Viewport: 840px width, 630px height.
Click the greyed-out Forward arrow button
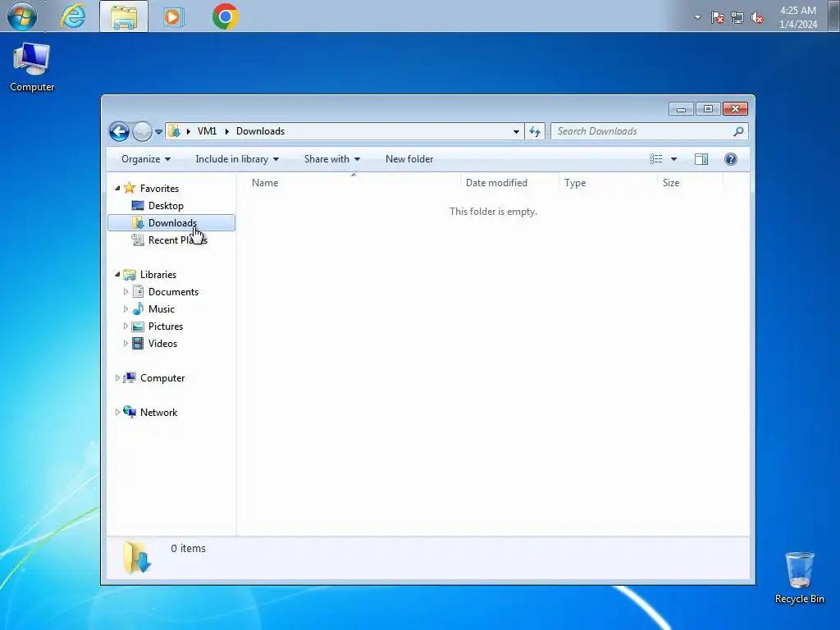pyautogui.click(x=142, y=131)
